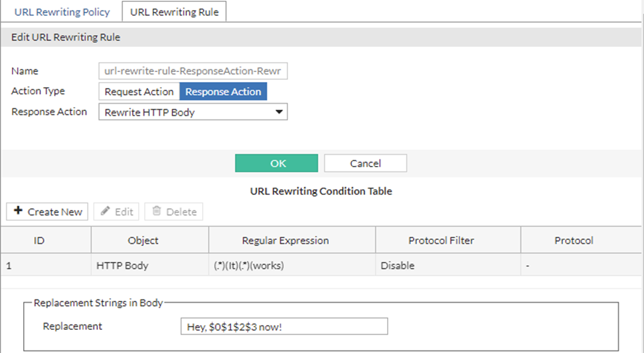The image size is (644, 353).
Task: Click into the Name input field
Action: coord(193,71)
